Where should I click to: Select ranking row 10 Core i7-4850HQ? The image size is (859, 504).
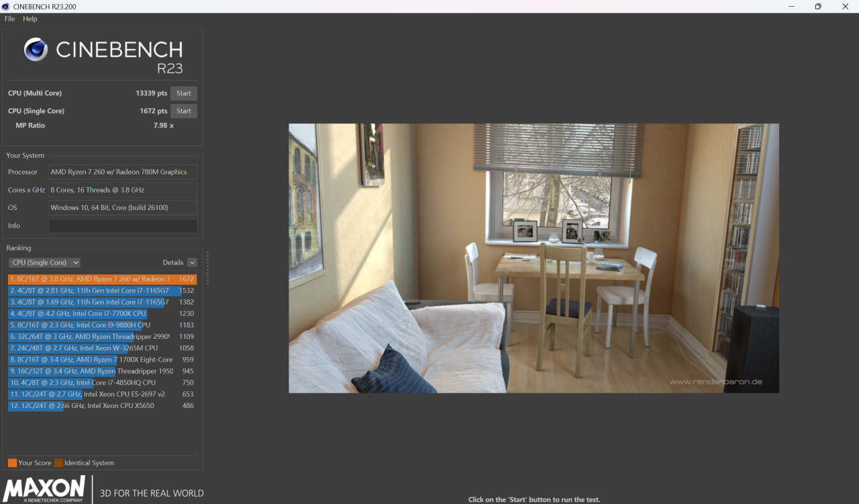click(102, 383)
